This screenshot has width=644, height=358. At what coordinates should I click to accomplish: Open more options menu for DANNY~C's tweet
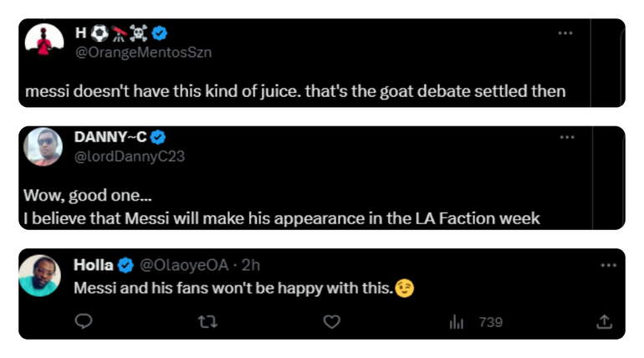coord(567,136)
